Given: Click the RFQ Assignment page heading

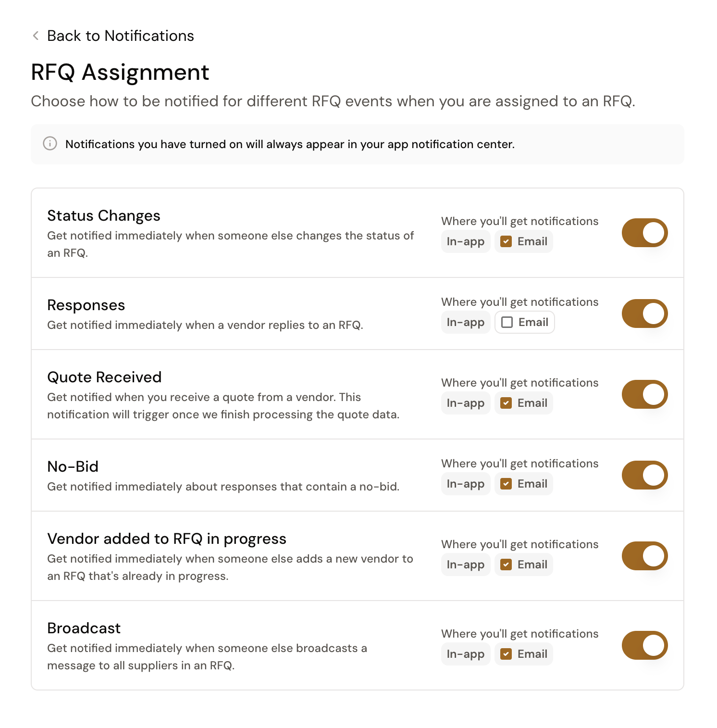Looking at the screenshot, I should [x=120, y=73].
